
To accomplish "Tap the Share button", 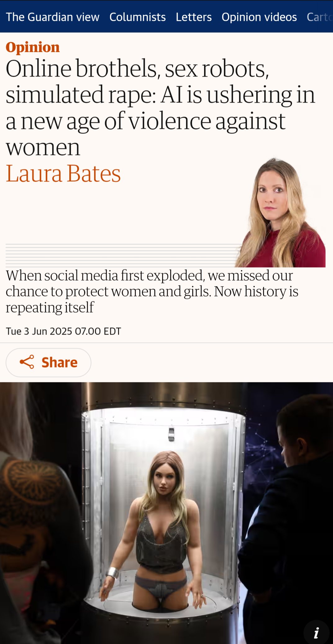I will [48, 363].
